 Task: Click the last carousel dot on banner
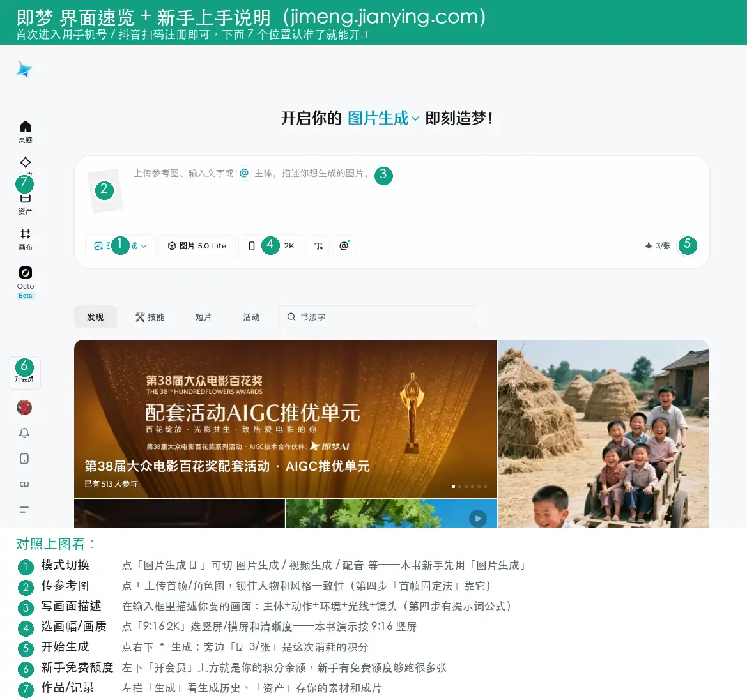point(485,486)
